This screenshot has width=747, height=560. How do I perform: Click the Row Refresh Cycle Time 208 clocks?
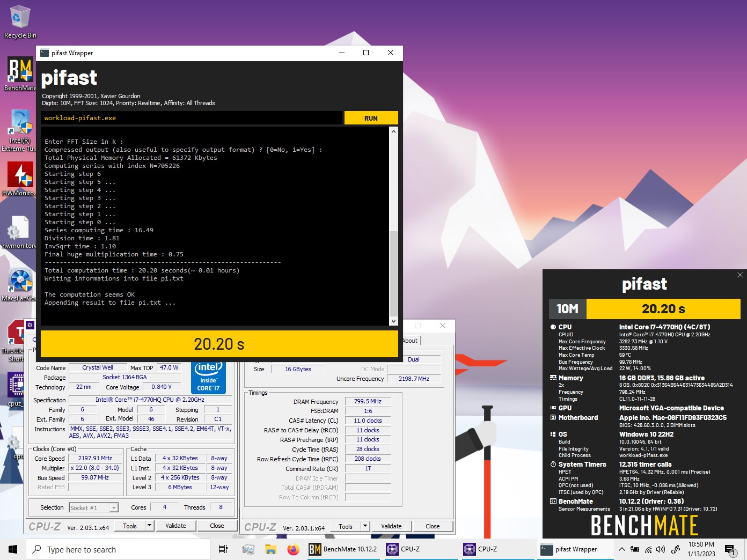(368, 459)
